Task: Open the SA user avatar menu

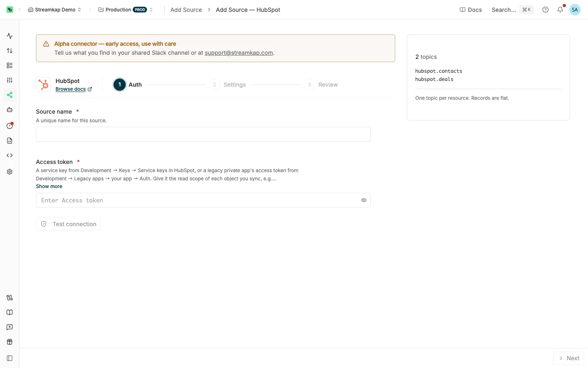Action: tap(575, 10)
